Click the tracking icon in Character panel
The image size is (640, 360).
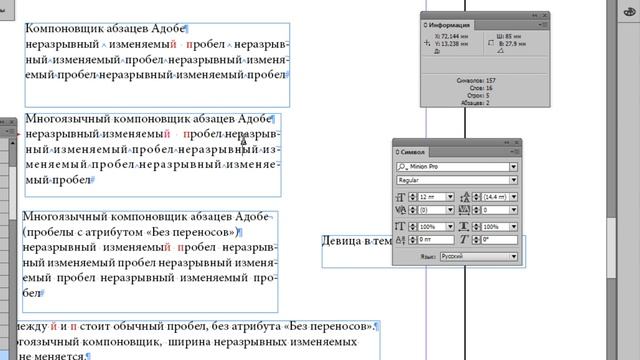click(x=464, y=210)
